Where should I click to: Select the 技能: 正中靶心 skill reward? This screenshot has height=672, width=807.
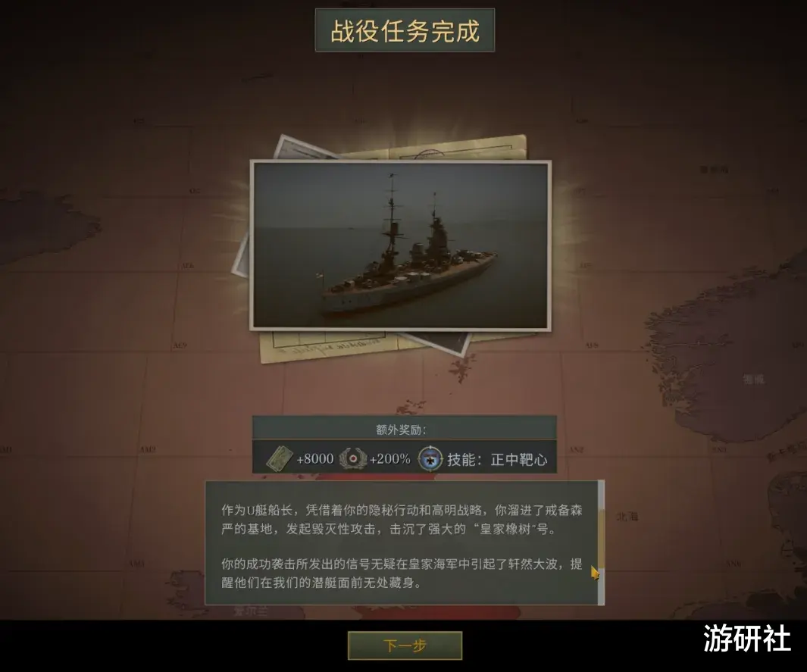[496, 459]
